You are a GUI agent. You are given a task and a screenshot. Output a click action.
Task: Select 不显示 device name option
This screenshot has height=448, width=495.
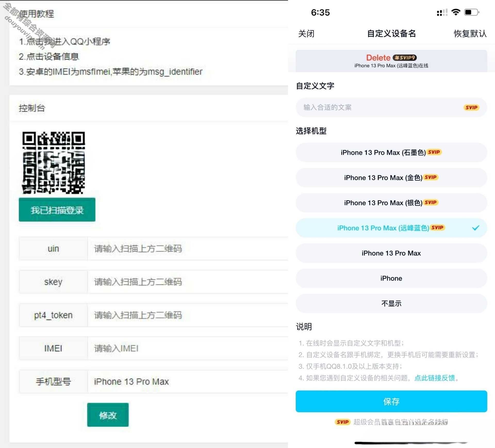tap(391, 304)
